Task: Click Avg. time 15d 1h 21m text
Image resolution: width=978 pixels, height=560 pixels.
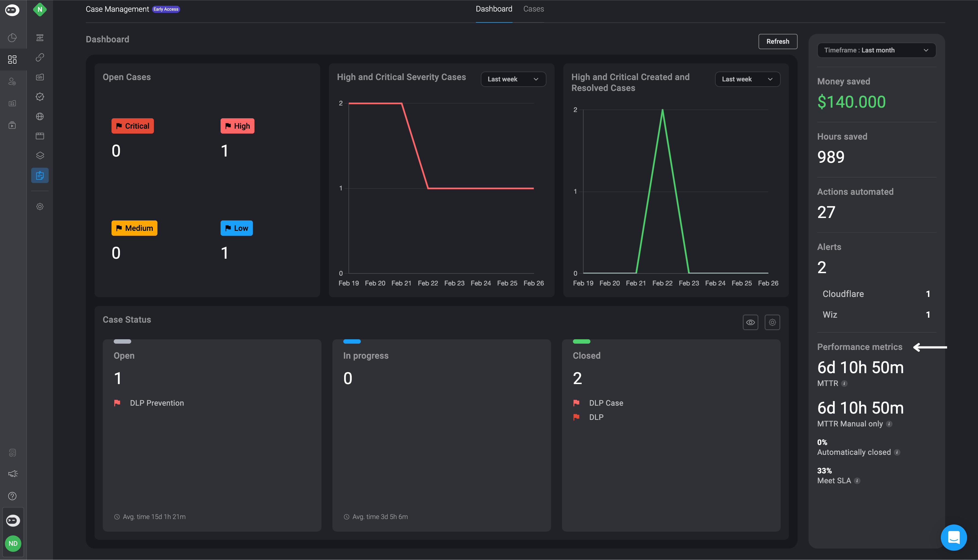Action: point(154,517)
